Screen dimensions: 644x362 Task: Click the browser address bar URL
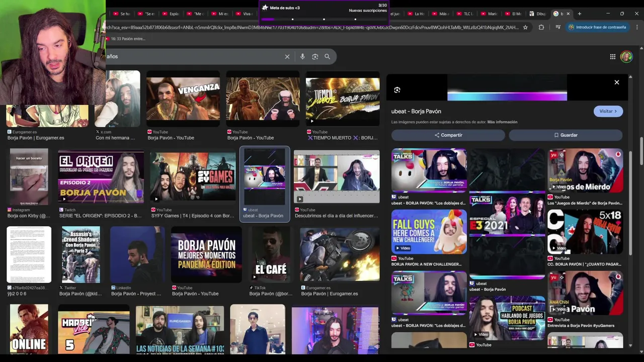pos(312,27)
